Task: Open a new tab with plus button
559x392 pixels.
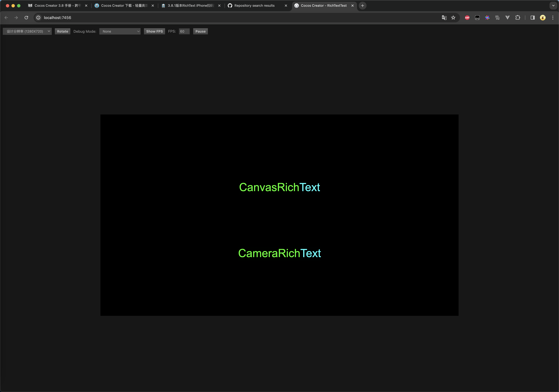Action: click(x=362, y=6)
